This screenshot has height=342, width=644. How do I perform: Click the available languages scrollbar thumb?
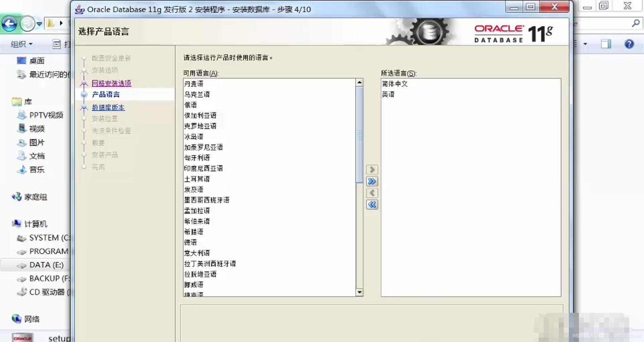click(x=359, y=135)
